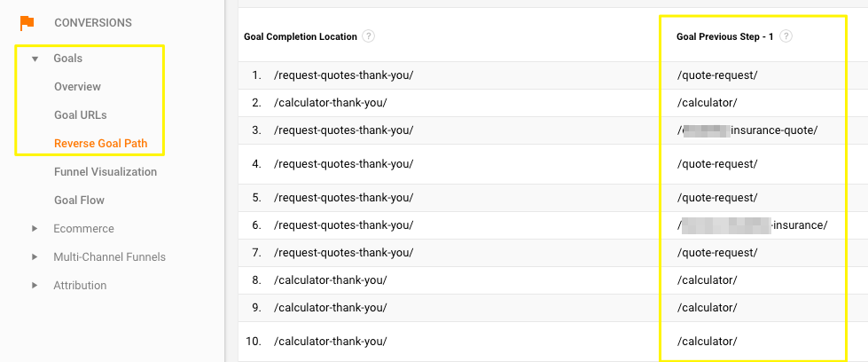Viewport: 868px width, 362px height.
Task: Click row 2 /calculator-thank-you/ entry
Action: coord(330,103)
